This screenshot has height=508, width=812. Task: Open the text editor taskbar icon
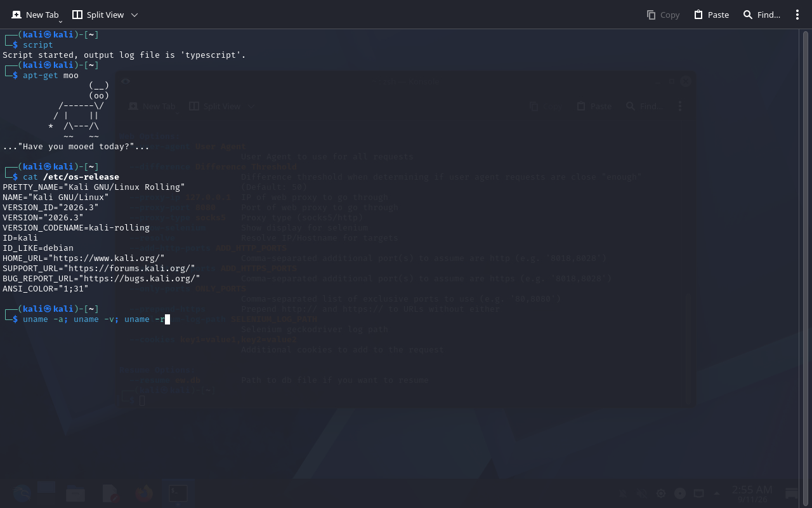tap(111, 493)
